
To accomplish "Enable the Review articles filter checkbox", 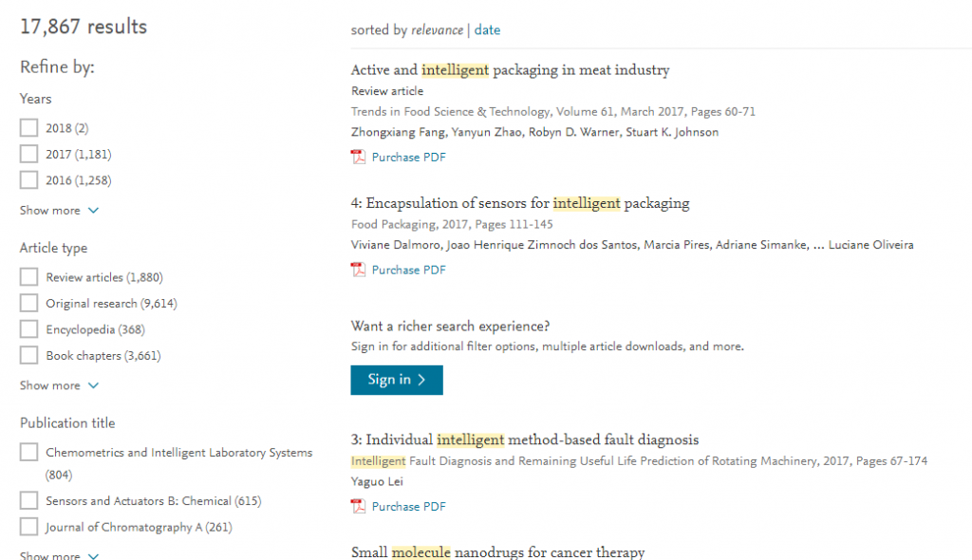I will (x=28, y=276).
